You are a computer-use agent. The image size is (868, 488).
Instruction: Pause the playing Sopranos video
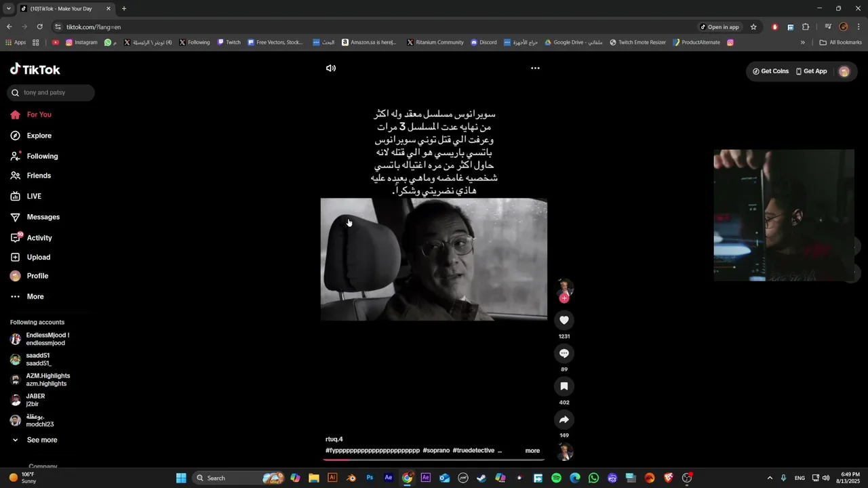(434, 259)
